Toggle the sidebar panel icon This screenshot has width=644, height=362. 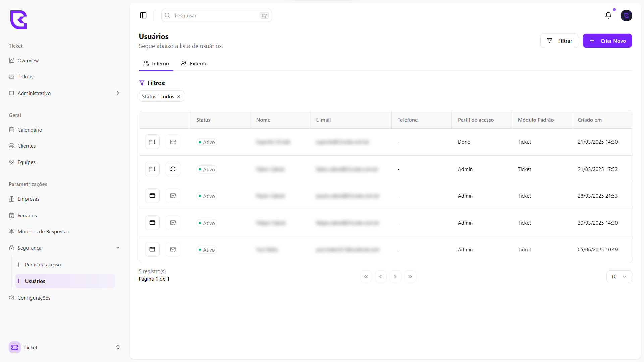click(143, 15)
